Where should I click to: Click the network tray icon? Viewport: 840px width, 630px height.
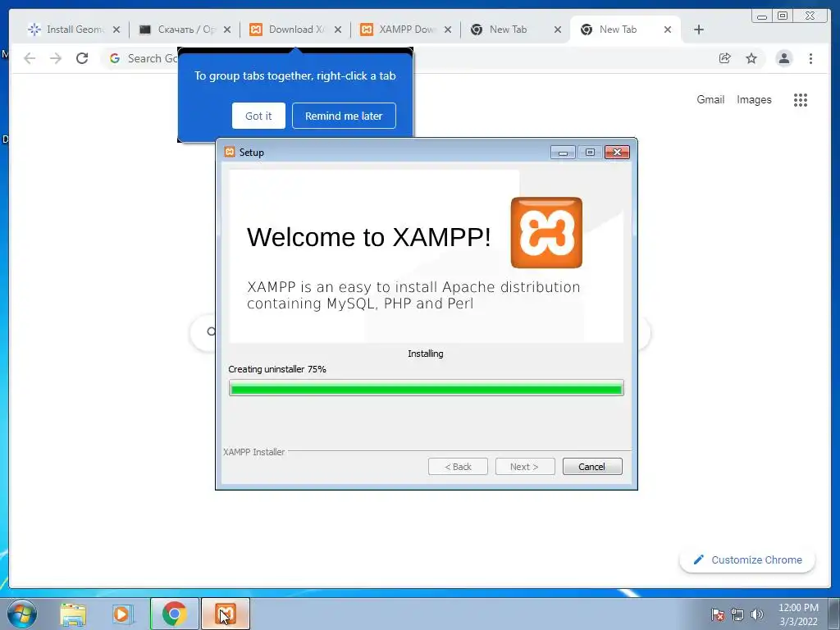coord(737,614)
